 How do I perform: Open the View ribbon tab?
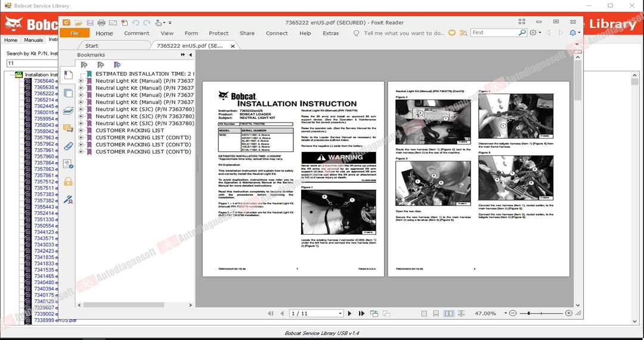[x=167, y=33]
